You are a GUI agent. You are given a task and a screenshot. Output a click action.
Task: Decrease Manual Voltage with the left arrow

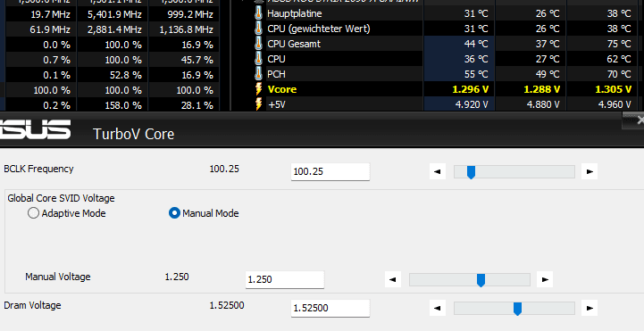[x=393, y=279]
